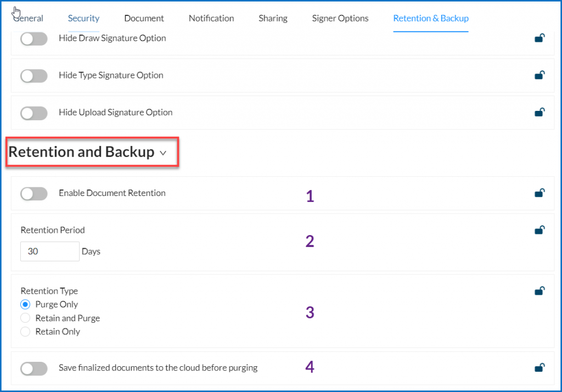The image size is (562, 392).
Task: Toggle the Hide Draw Signature Option switch
Action: tap(33, 38)
